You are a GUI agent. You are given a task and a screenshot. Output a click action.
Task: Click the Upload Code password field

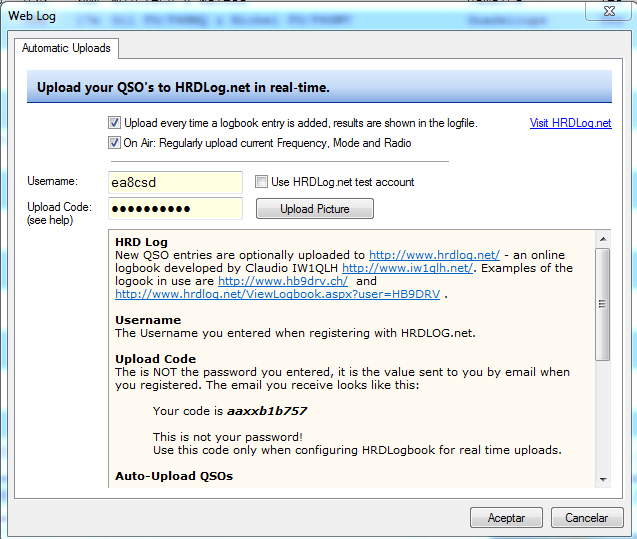click(x=176, y=209)
